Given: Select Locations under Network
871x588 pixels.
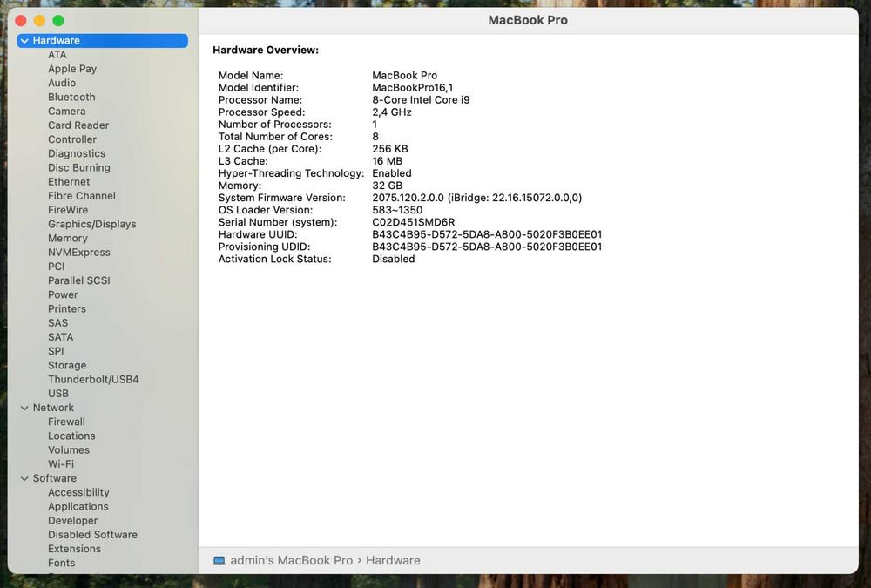Looking at the screenshot, I should [x=71, y=436].
